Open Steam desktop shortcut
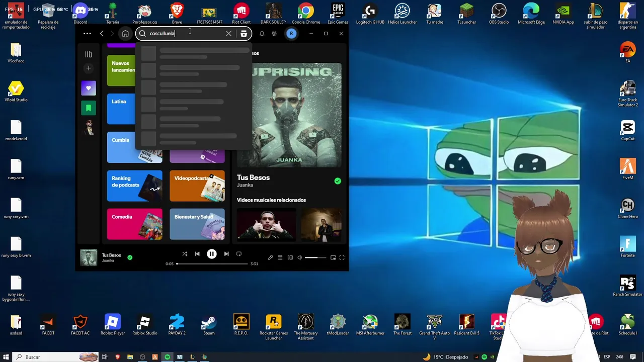The height and width of the screenshot is (362, 644). [209, 324]
